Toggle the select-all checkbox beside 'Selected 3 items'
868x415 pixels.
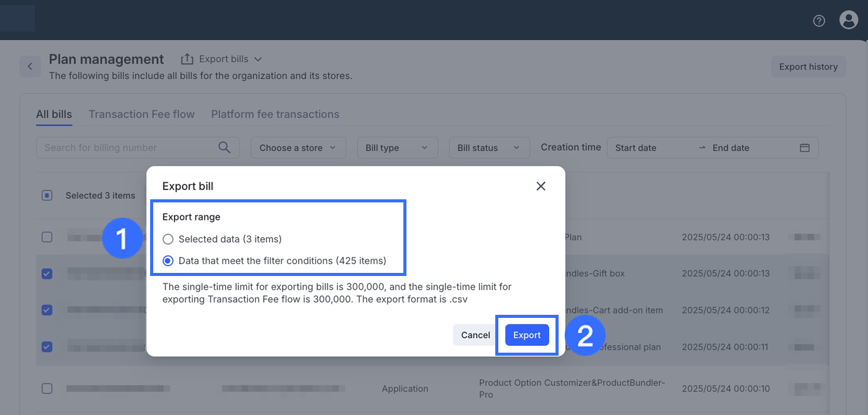pyautogui.click(x=47, y=195)
